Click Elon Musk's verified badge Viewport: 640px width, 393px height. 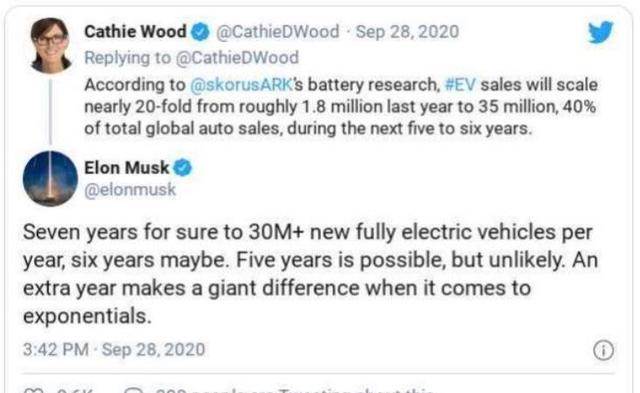(182, 168)
